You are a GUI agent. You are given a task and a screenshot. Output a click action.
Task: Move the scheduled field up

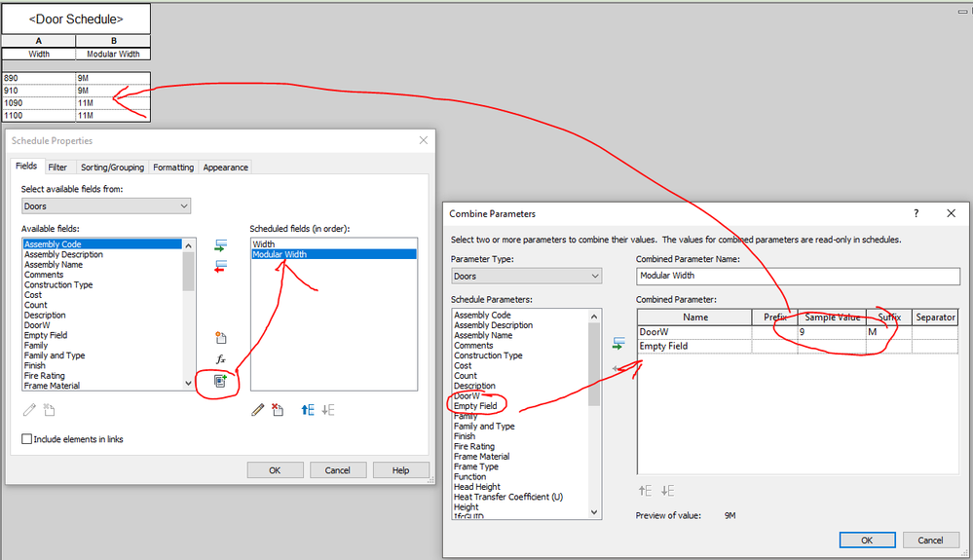pos(307,410)
